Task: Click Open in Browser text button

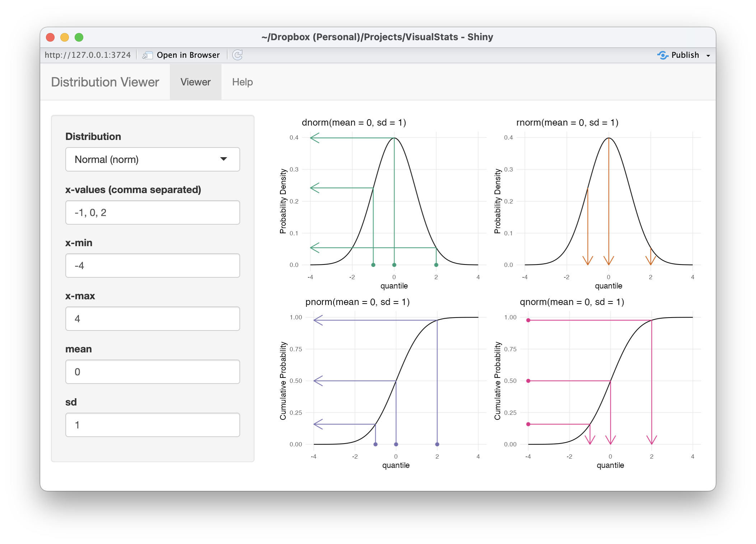Action: tap(188, 55)
